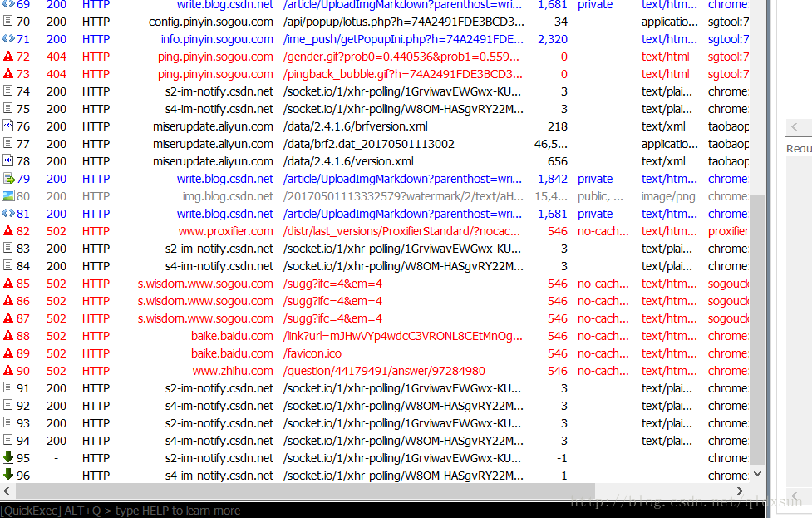Click the document icon of session 91
This screenshot has height=518, width=812.
[7, 388]
